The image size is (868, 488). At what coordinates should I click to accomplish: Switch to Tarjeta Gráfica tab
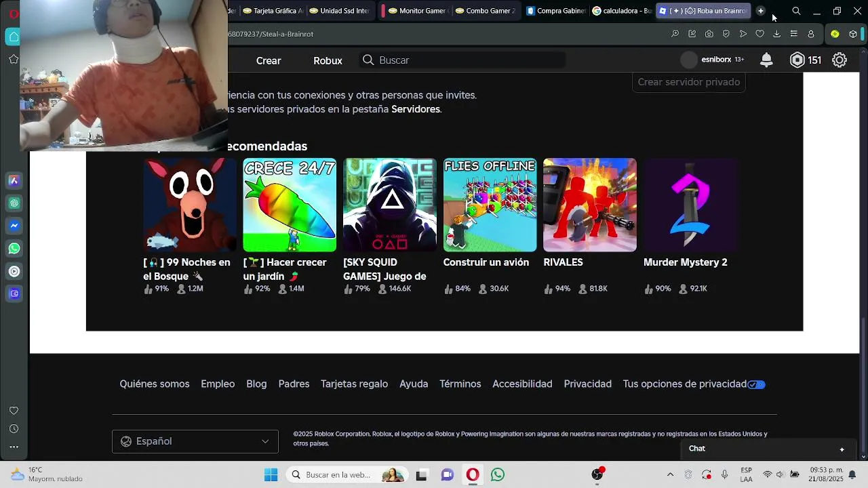[x=273, y=11]
